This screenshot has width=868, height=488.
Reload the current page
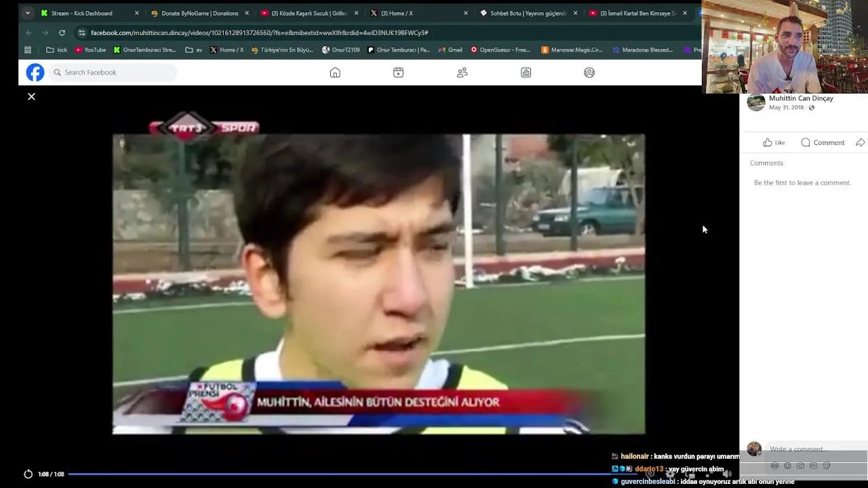[62, 33]
